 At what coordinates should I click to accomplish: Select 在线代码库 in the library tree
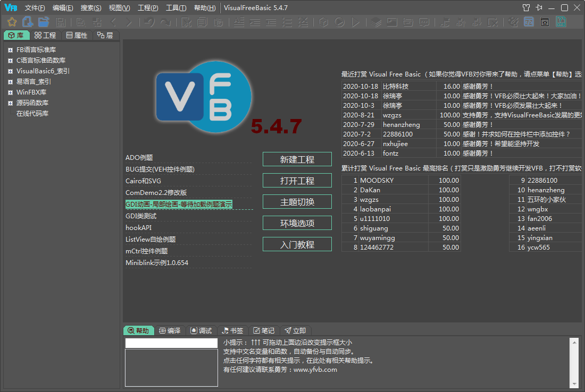tap(32, 114)
